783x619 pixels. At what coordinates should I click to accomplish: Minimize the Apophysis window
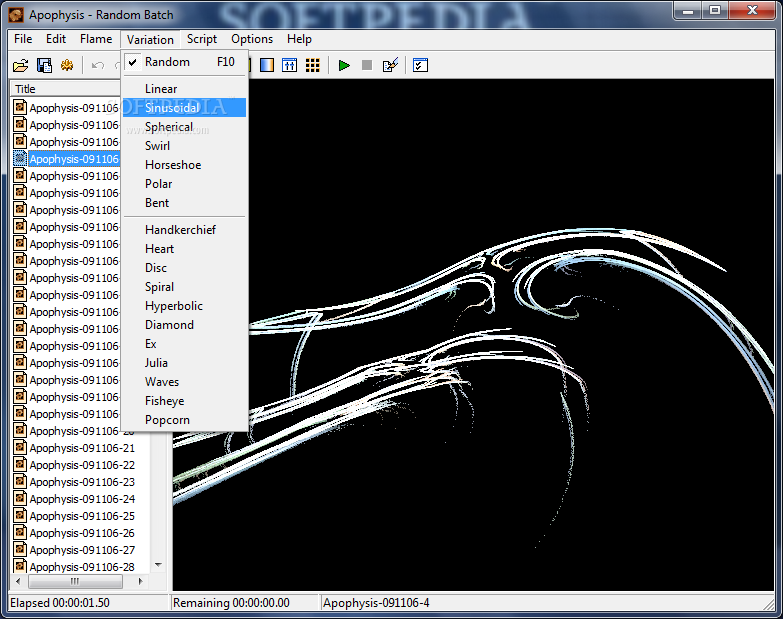click(688, 10)
